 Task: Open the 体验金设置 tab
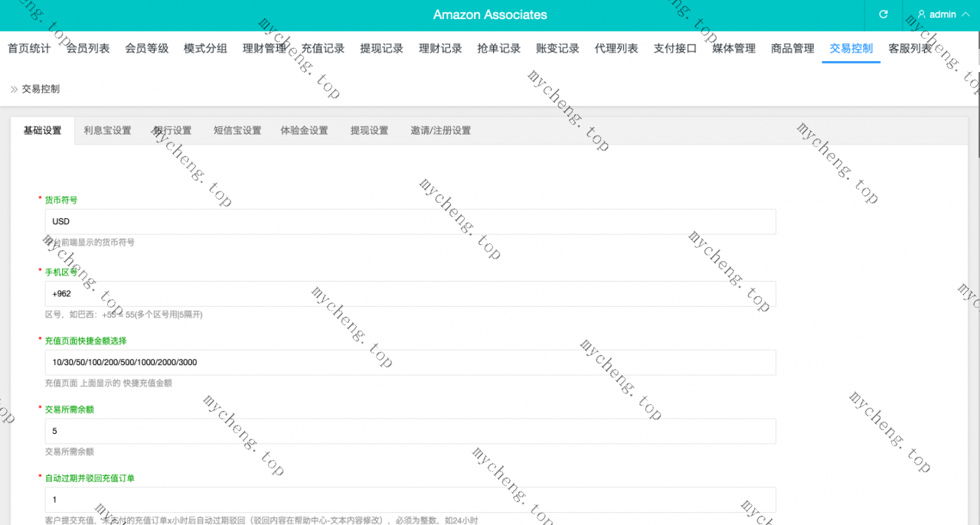(305, 131)
